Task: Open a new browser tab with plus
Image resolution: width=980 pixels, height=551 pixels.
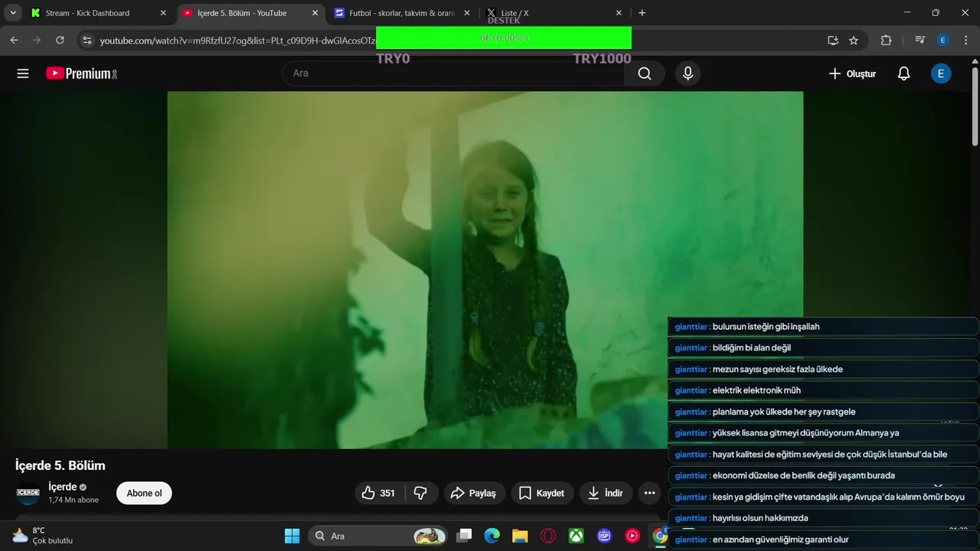Action: pyautogui.click(x=642, y=13)
